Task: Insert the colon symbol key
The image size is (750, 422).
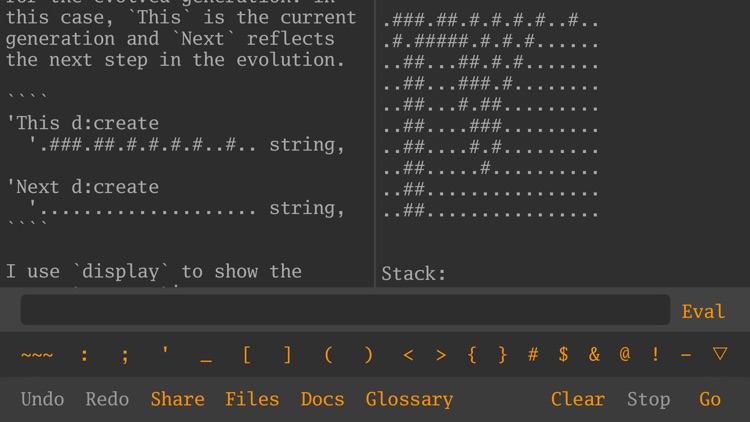Action: [x=84, y=355]
